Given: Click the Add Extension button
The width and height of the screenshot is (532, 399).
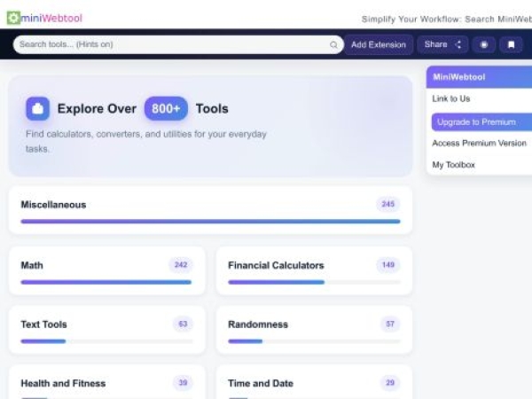Looking at the screenshot, I should [x=378, y=44].
